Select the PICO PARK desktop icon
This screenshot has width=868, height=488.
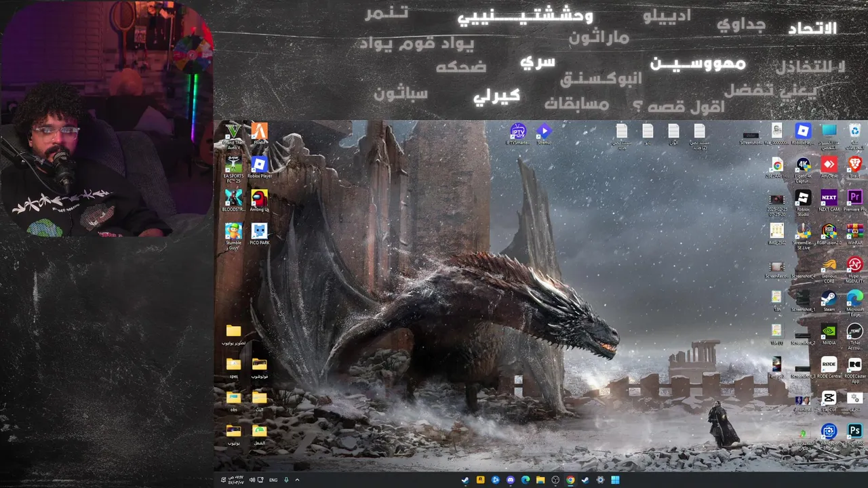pyautogui.click(x=259, y=234)
